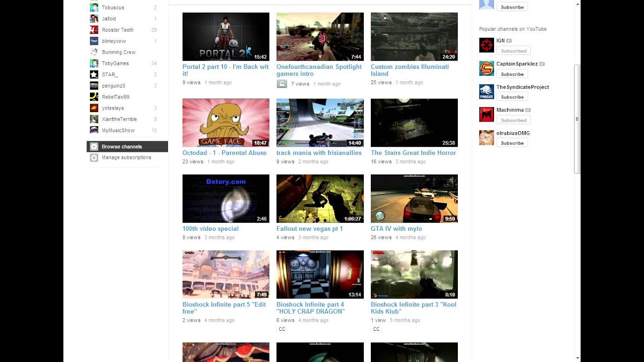The image size is (644, 362).
Task: Subscribe to CaptainSparklez
Action: click(x=512, y=74)
